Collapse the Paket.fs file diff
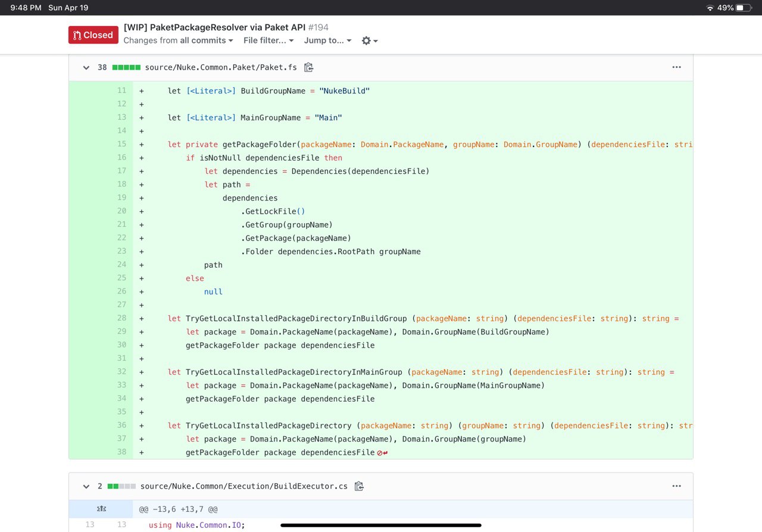The image size is (762, 532). (x=87, y=67)
